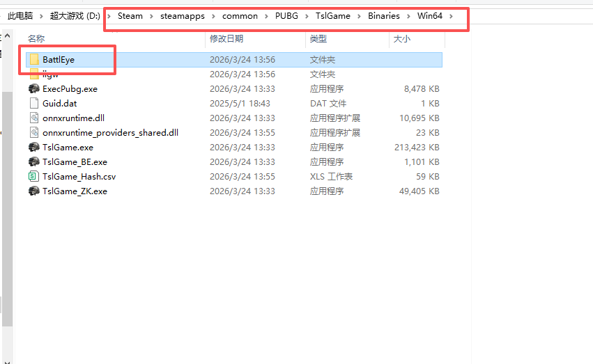The image size is (593, 364).
Task: Go to Binaries folder via the breadcrumb
Action: 384,16
